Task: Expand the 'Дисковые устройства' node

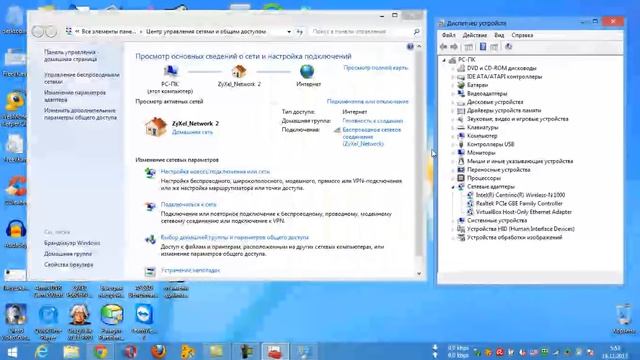Action: (x=453, y=102)
